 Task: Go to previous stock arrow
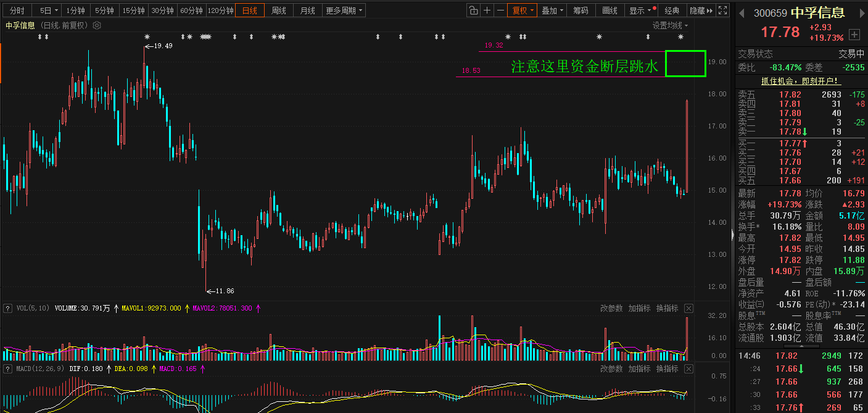[x=742, y=13]
